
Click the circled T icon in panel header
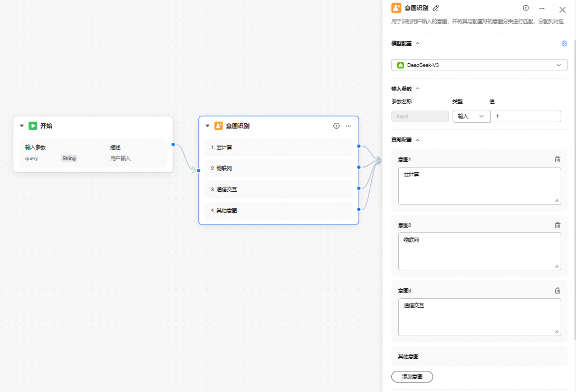pos(526,8)
